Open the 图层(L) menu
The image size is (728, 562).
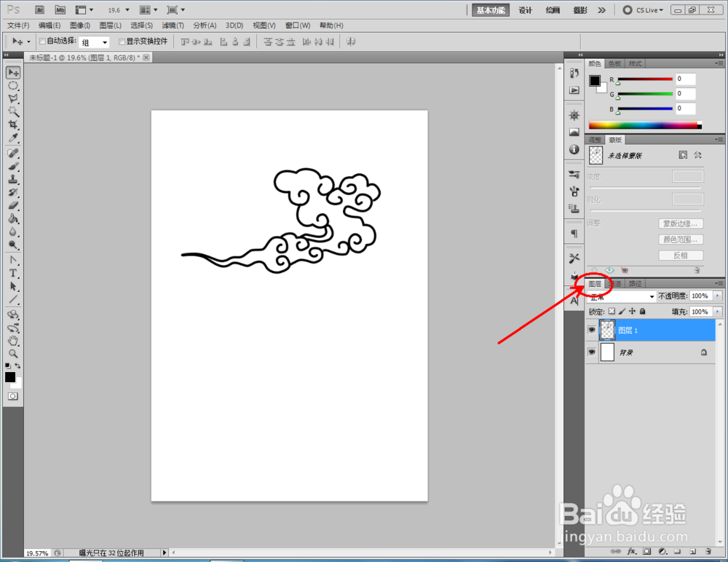point(111,25)
